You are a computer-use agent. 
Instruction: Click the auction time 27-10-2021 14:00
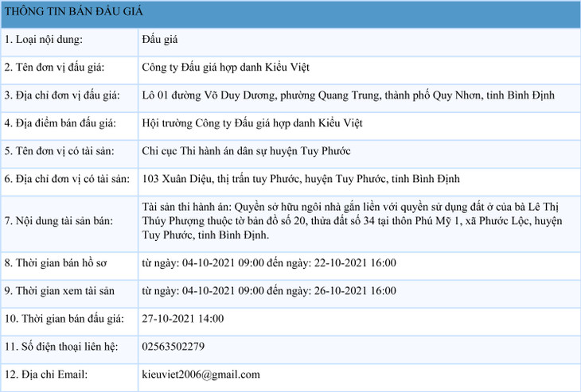(182, 318)
